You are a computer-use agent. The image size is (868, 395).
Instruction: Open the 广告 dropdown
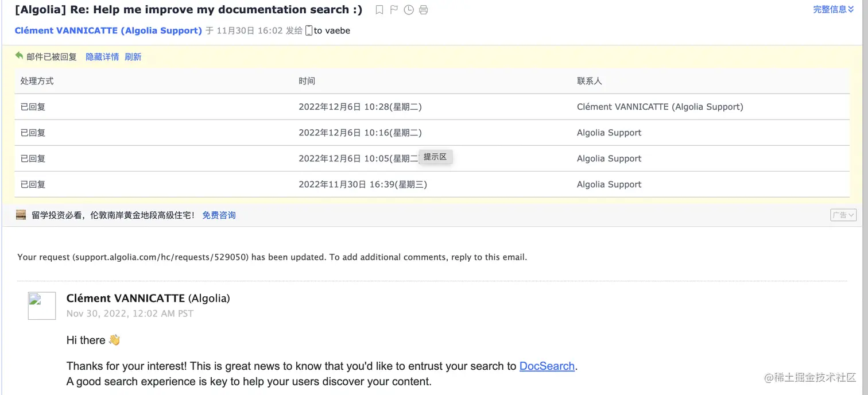(843, 215)
